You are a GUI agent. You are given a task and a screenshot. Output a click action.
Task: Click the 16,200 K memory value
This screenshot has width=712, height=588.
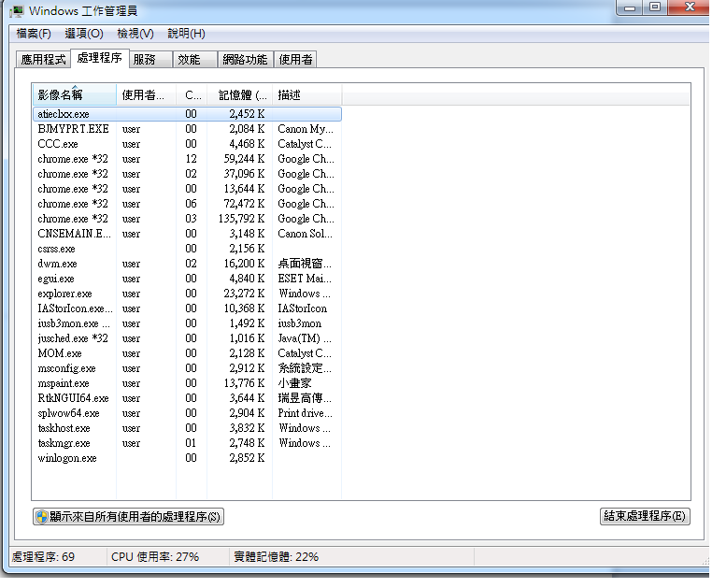click(x=244, y=264)
